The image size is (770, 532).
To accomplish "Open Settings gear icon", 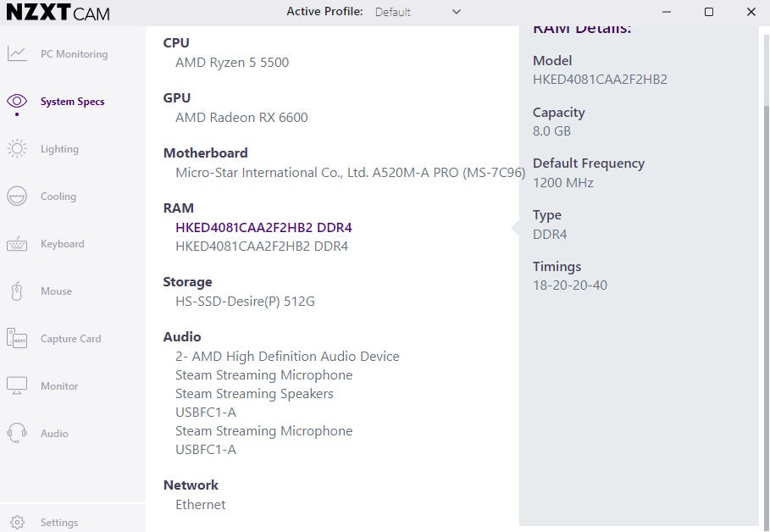I will click(19, 523).
